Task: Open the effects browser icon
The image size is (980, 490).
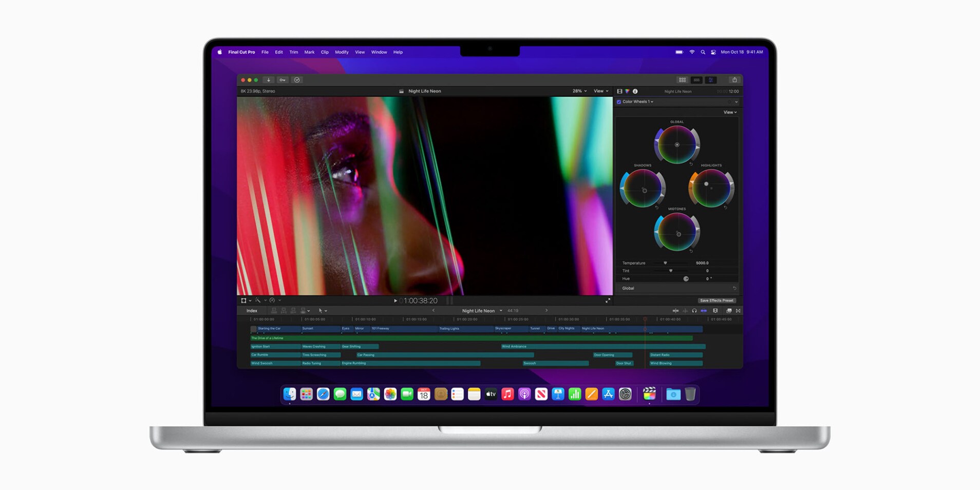Action: coord(729,311)
